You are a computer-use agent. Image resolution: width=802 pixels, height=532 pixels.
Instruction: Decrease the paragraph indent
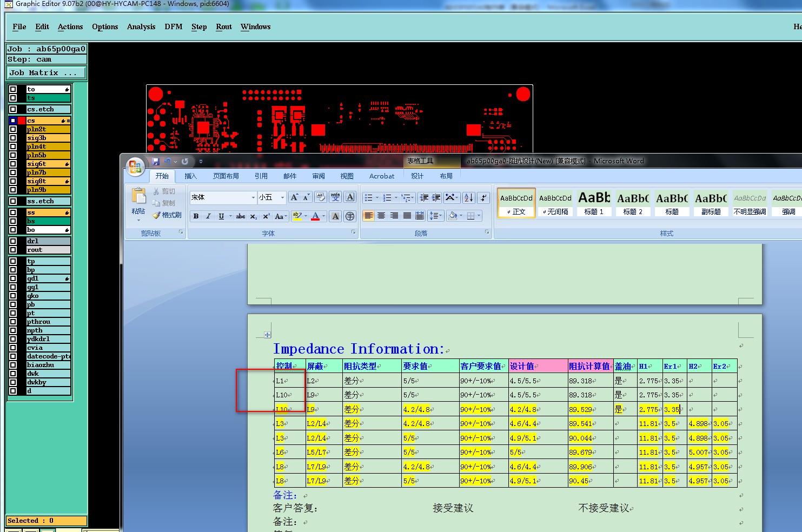424,198
